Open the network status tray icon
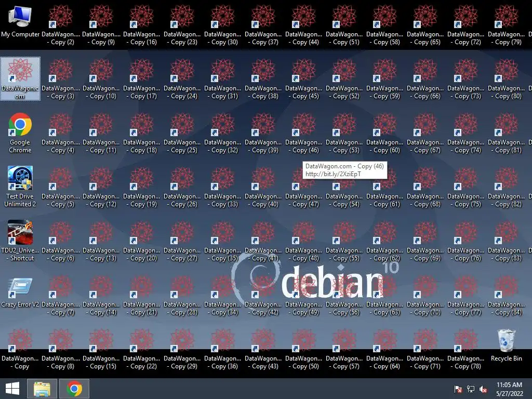532x399 pixels. coord(471,389)
